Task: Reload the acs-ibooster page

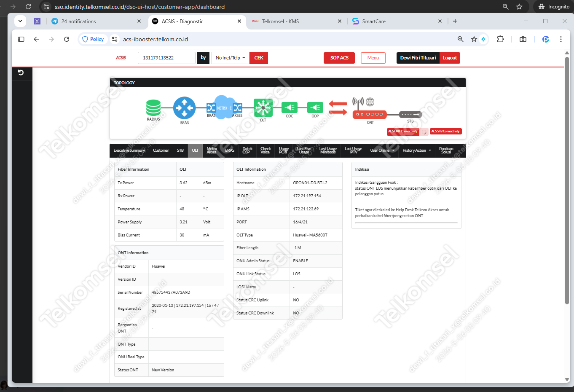Action: [67, 39]
